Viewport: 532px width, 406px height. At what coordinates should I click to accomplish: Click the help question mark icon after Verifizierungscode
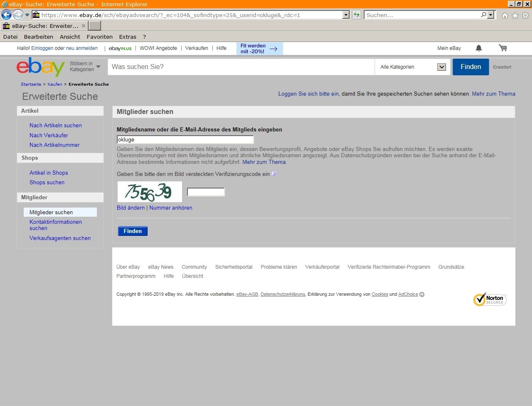pos(274,174)
